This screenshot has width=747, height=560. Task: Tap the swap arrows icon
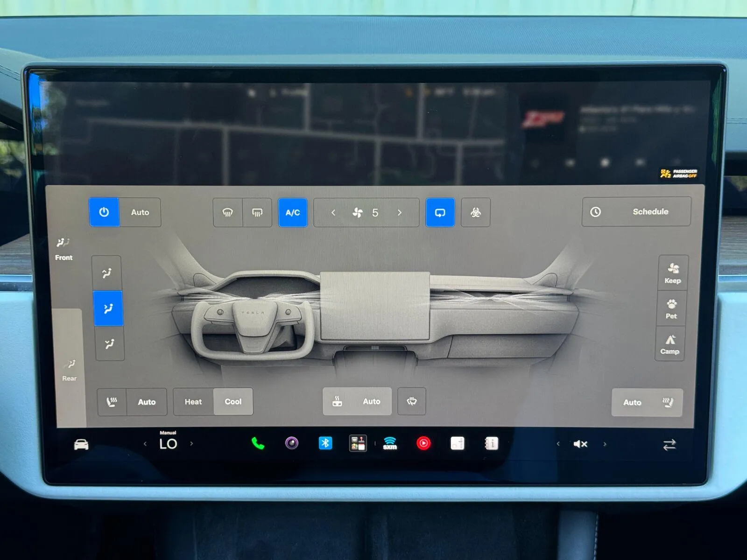(669, 445)
